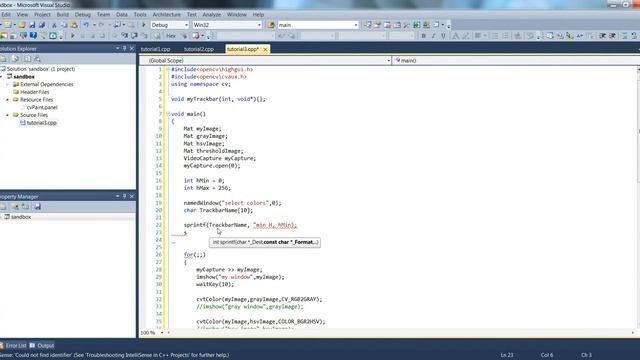
Task: Open the Edit menu
Action: (x=6, y=15)
